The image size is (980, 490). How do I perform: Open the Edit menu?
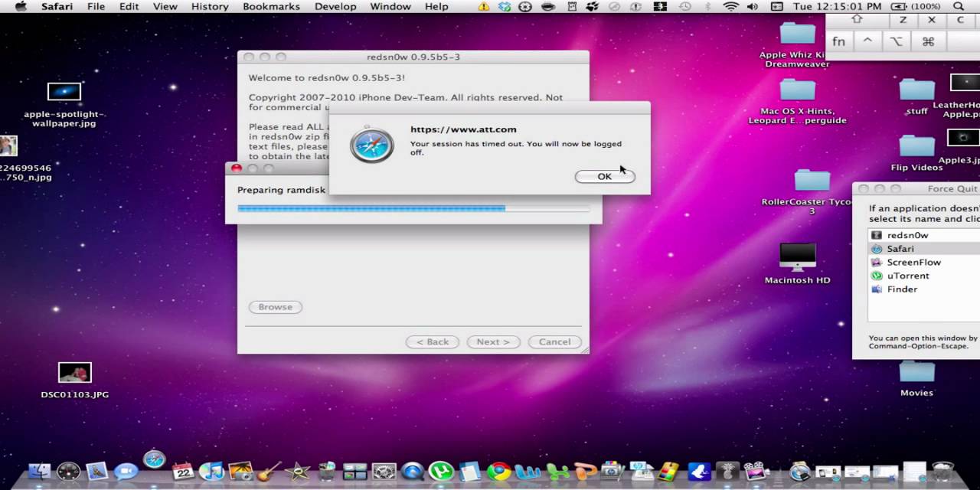(x=129, y=6)
